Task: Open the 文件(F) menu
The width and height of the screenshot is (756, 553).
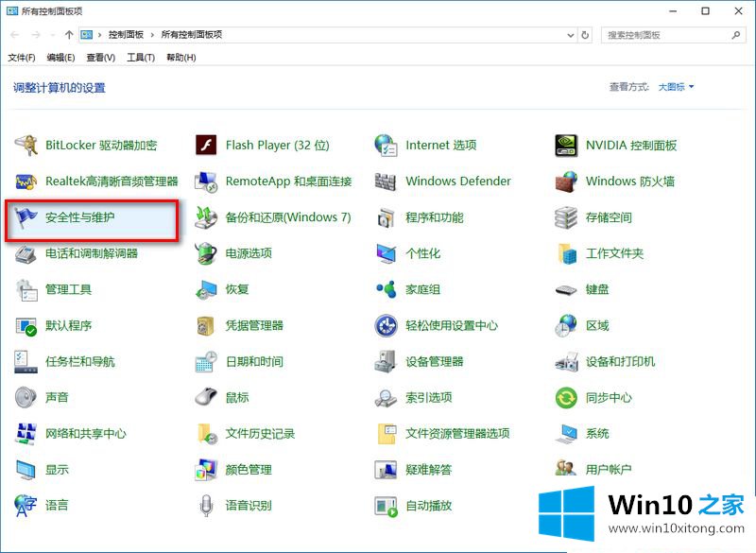Action: coord(21,58)
